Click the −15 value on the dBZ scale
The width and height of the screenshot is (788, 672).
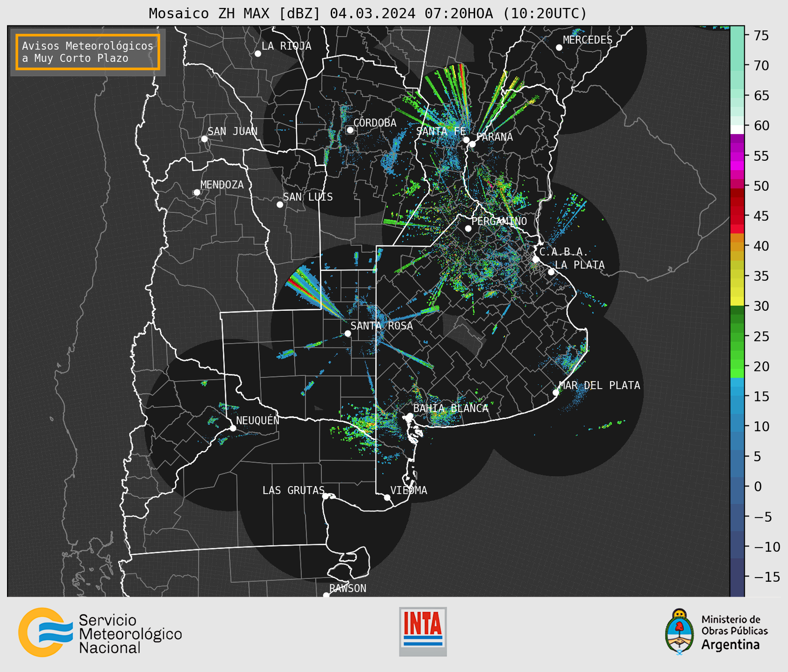(766, 577)
